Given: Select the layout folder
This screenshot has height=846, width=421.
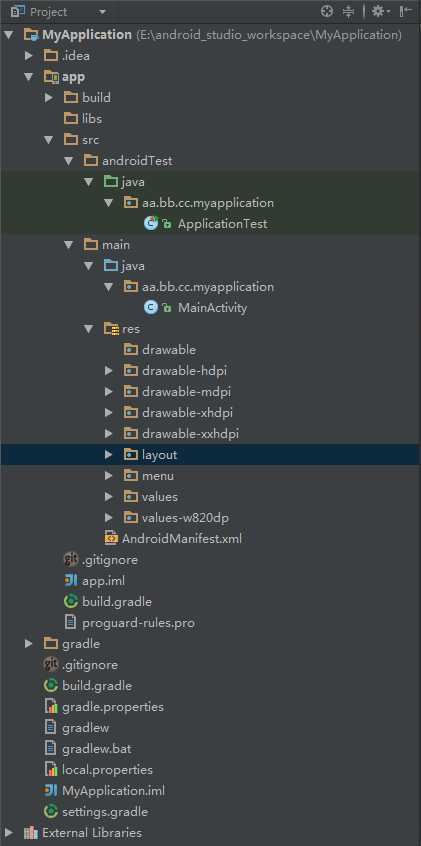Looking at the screenshot, I should [210, 455].
